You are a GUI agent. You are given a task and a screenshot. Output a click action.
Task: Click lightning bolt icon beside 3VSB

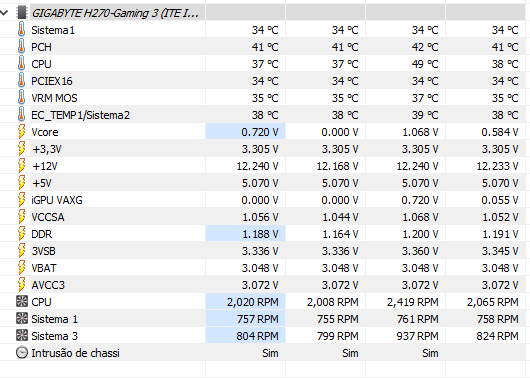[x=21, y=251]
